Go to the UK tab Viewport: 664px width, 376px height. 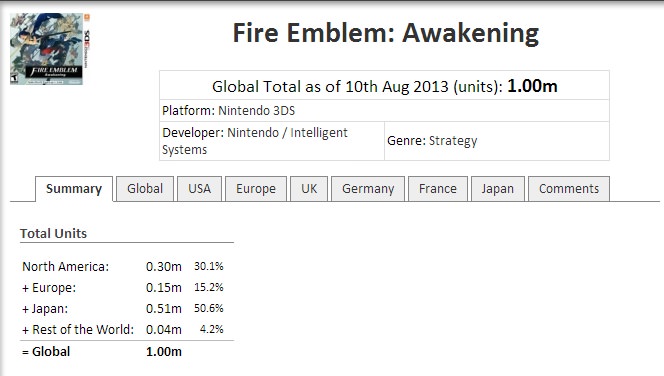click(x=309, y=189)
